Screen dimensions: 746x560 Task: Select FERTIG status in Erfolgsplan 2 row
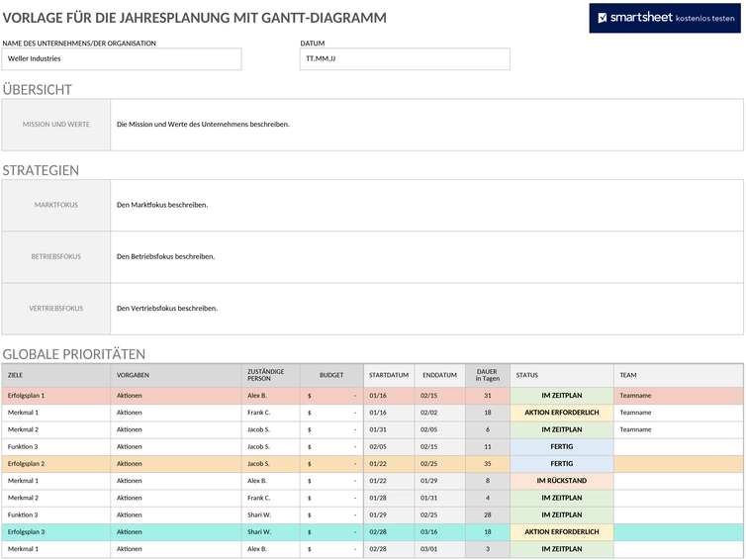(562, 464)
